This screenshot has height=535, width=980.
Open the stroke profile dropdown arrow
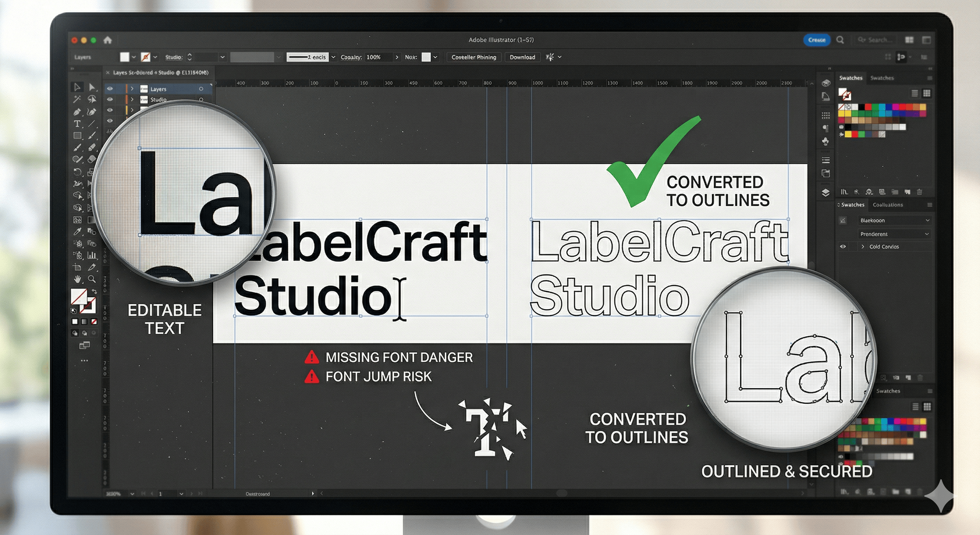[x=333, y=57]
